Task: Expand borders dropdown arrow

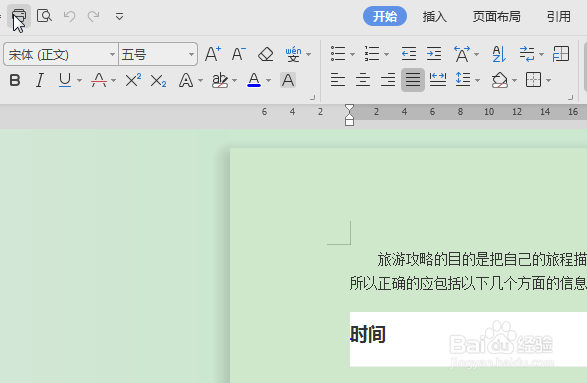Action: pos(548,80)
